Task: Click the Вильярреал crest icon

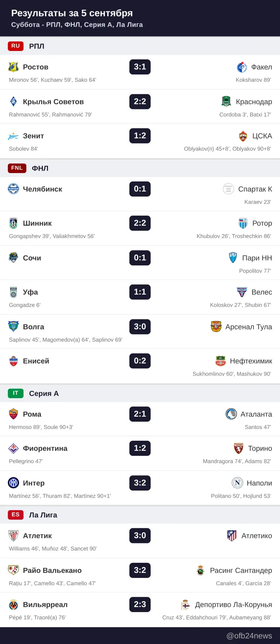Action: (13, 605)
